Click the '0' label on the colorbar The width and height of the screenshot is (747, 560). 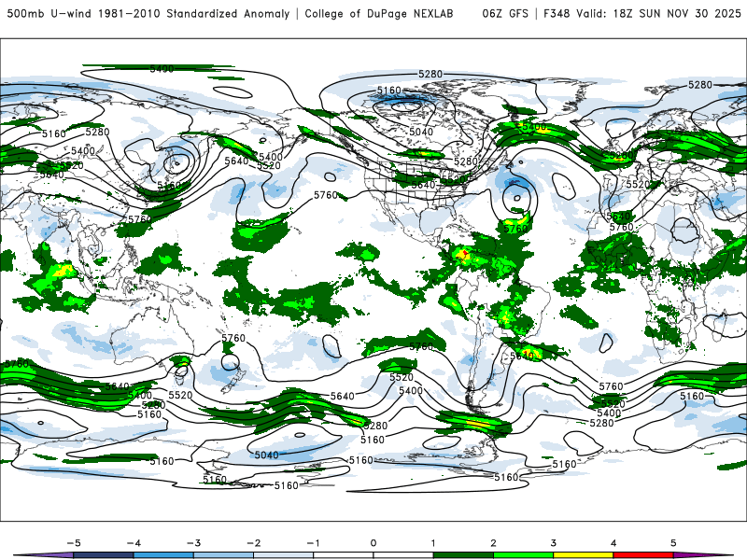coord(373,543)
